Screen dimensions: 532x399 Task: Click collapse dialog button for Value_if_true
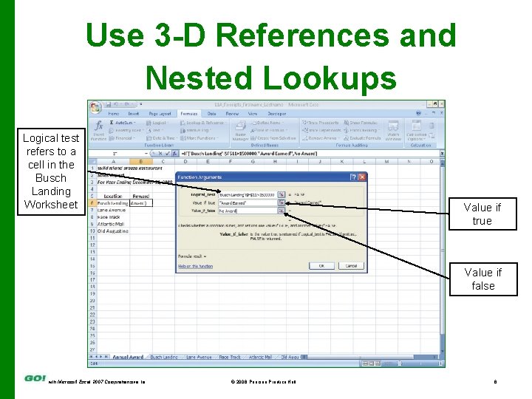point(282,203)
